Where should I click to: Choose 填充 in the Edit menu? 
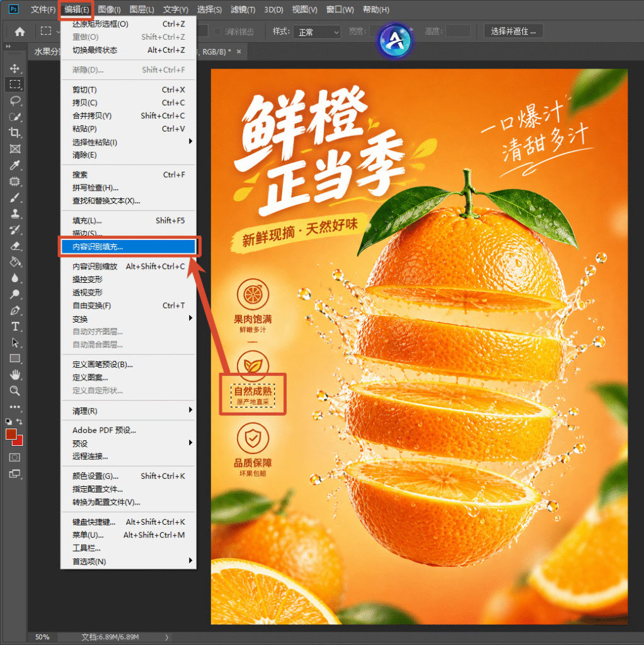point(129,220)
